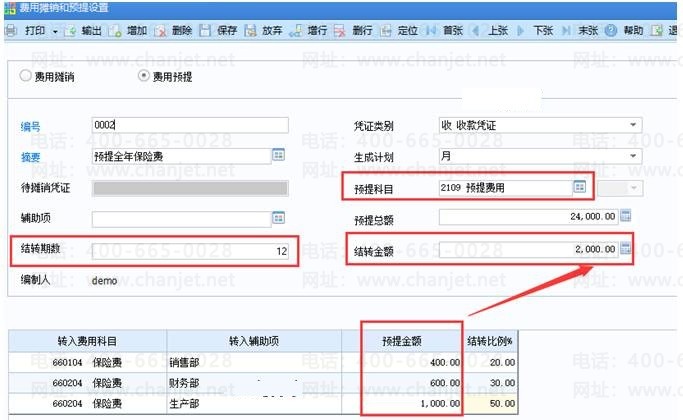683x420 pixels.
Task: Click the grayed 待摊销凭证 field
Action: click(190, 188)
